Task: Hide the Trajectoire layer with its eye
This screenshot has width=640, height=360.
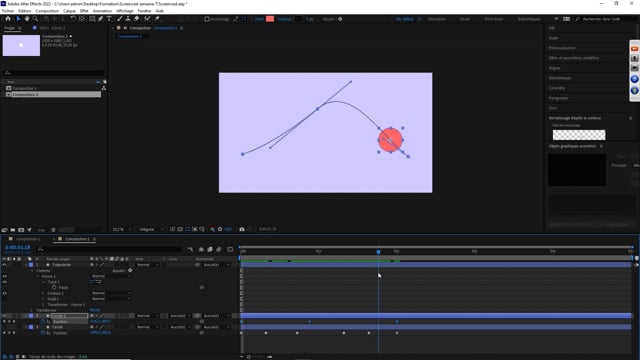Action: tap(4, 265)
